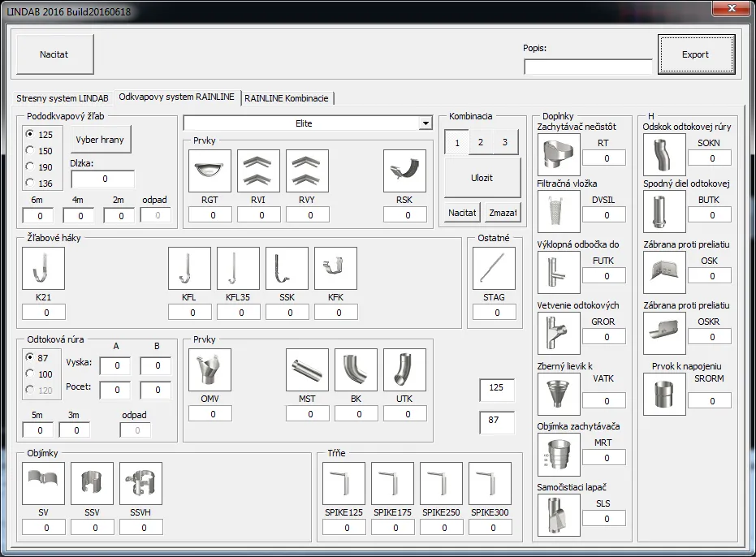Screen dimensions: 756x557
Task: Click the 5m downpipe quantity field
Action: pyautogui.click(x=38, y=430)
